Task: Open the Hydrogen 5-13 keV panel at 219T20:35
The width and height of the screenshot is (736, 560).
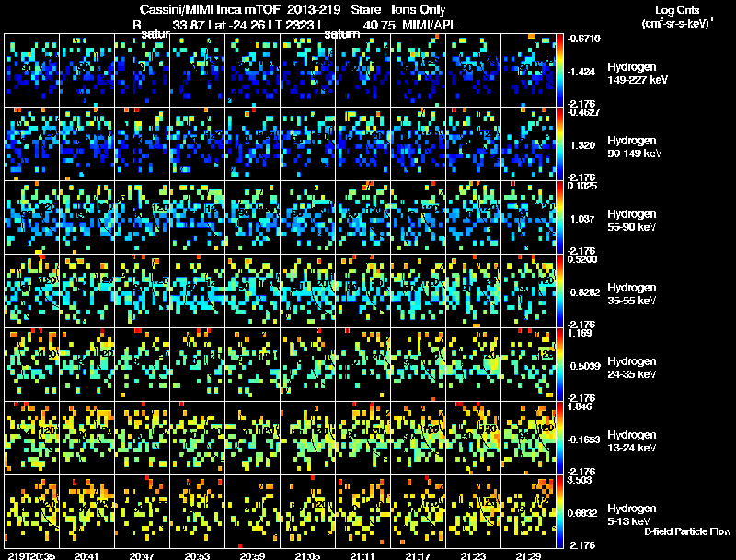Action: [x=32, y=511]
